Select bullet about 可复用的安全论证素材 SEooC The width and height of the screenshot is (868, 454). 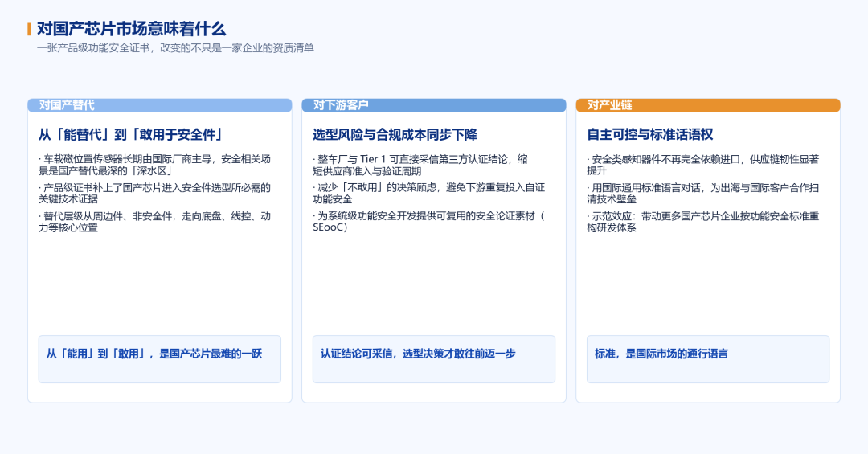point(429,222)
